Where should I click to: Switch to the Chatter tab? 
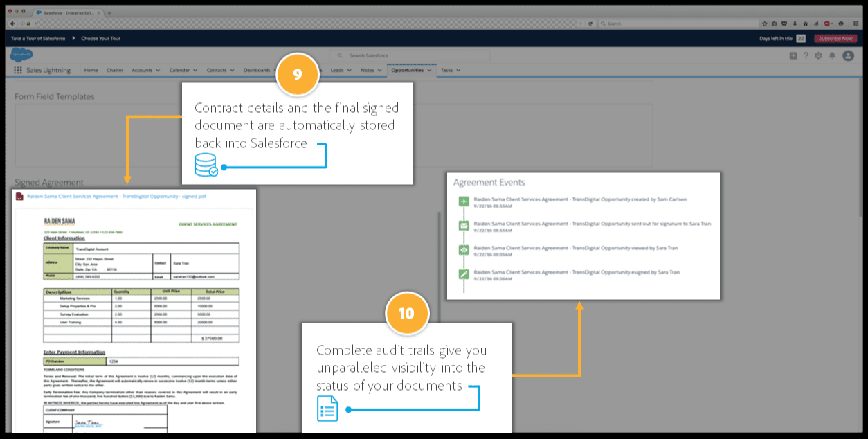click(x=114, y=70)
